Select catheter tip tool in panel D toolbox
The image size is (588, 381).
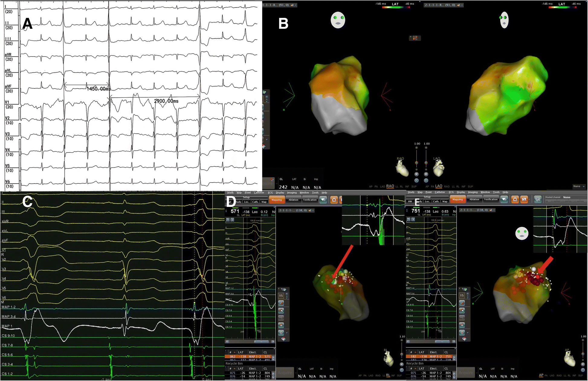(x=281, y=311)
